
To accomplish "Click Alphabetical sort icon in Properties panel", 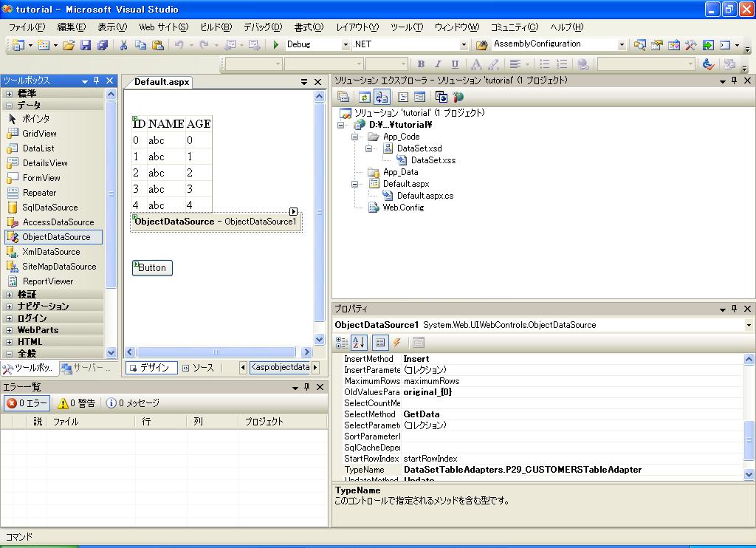I will coord(360,343).
